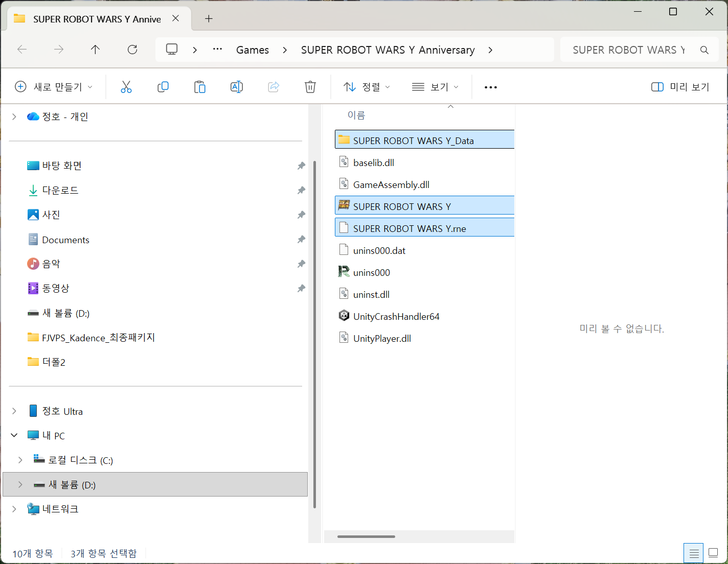Click the Copy icon in toolbar
This screenshot has height=564, width=728.
(163, 87)
